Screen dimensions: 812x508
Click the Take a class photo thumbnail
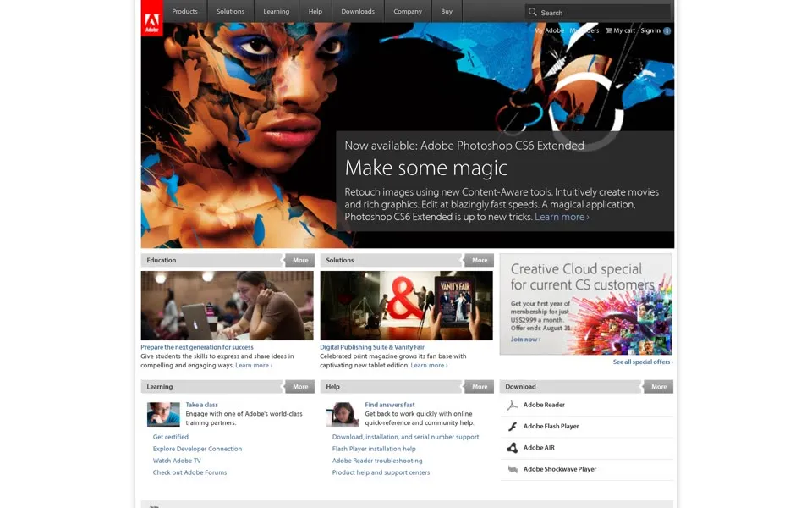(163, 414)
